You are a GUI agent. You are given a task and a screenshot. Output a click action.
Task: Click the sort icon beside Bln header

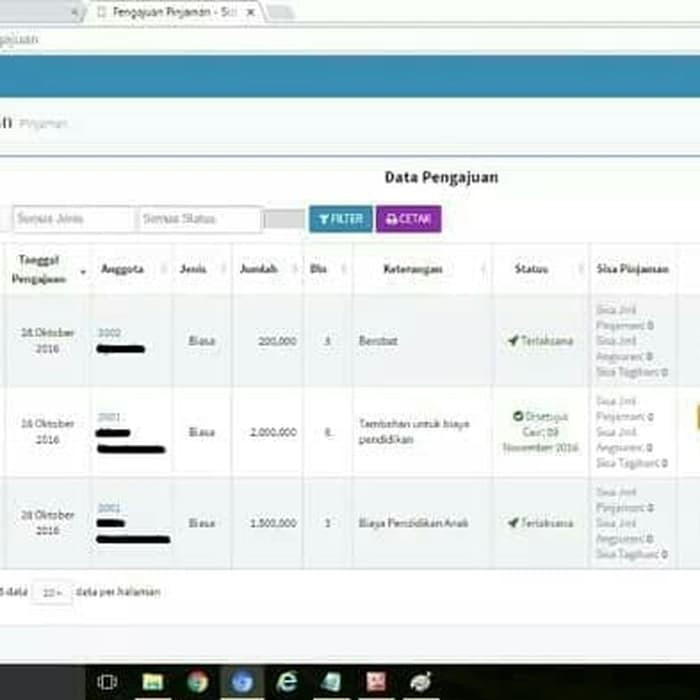tap(344, 269)
